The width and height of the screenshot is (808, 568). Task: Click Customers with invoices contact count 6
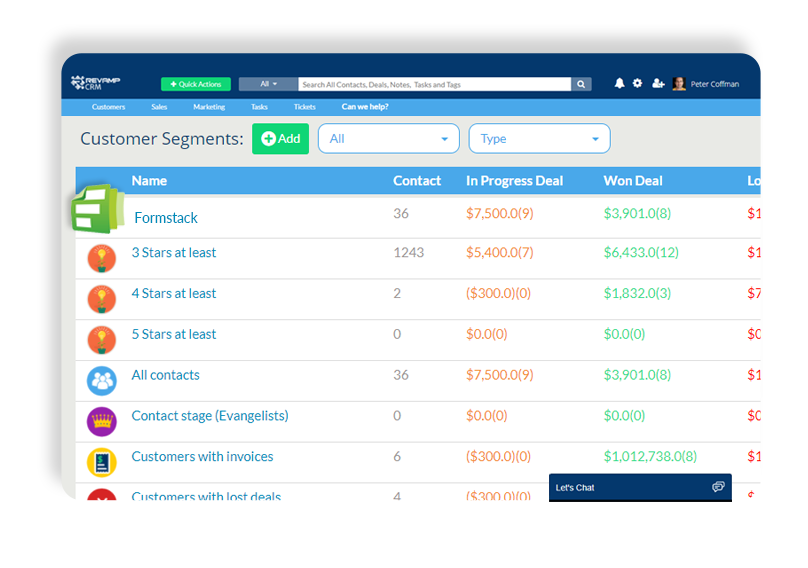tap(397, 457)
